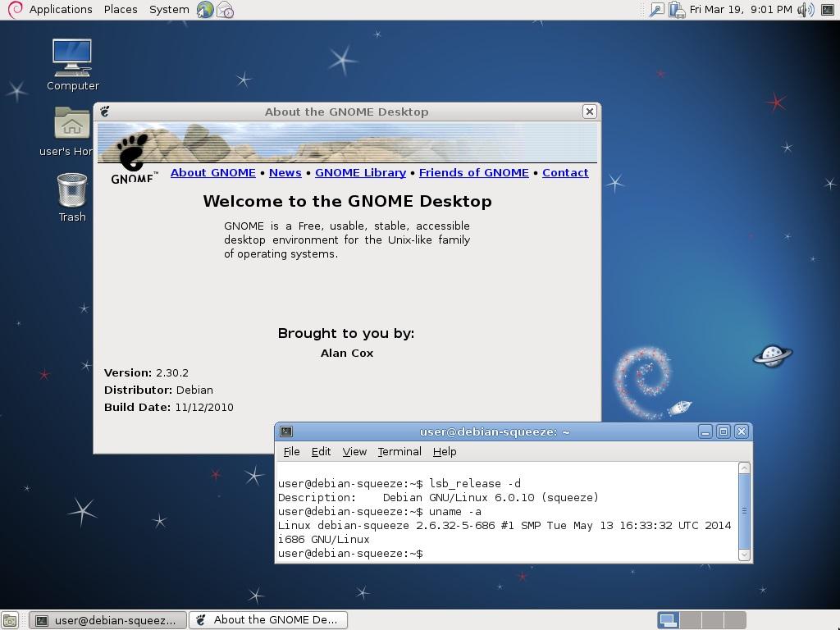Click the battery power manager icon
Screen dimensions: 840x630
pos(677,10)
